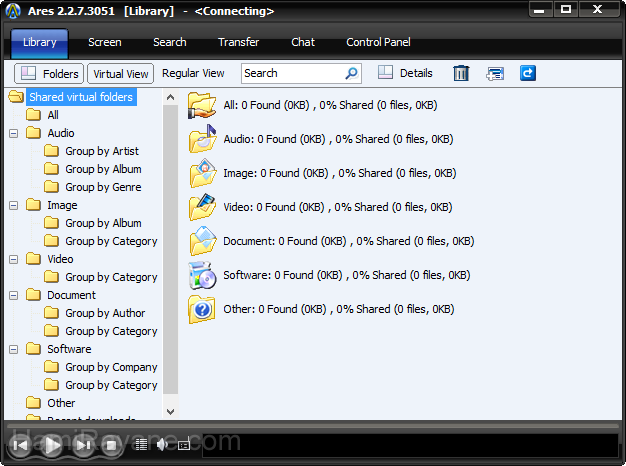Open the Image category folder icon
The image size is (626, 466).
click(x=202, y=173)
